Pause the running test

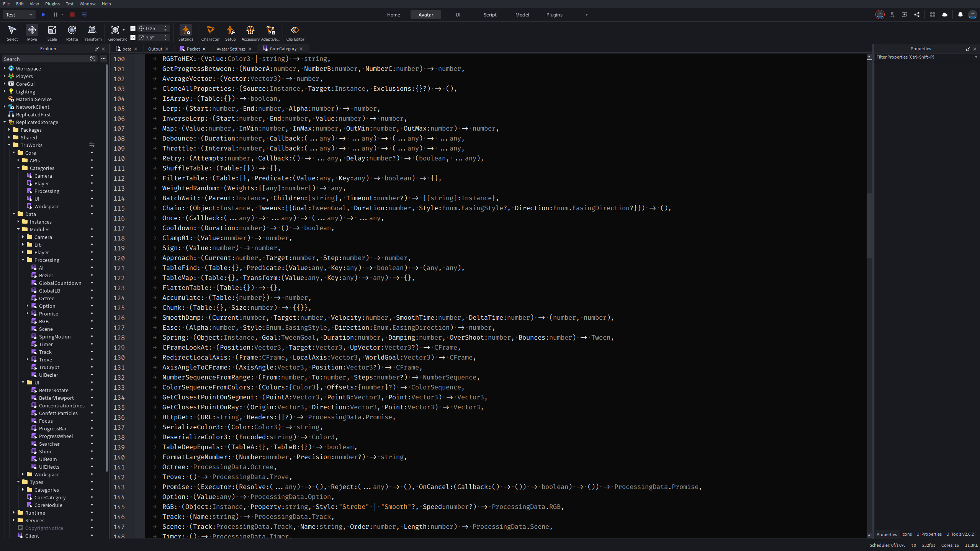coord(55,15)
